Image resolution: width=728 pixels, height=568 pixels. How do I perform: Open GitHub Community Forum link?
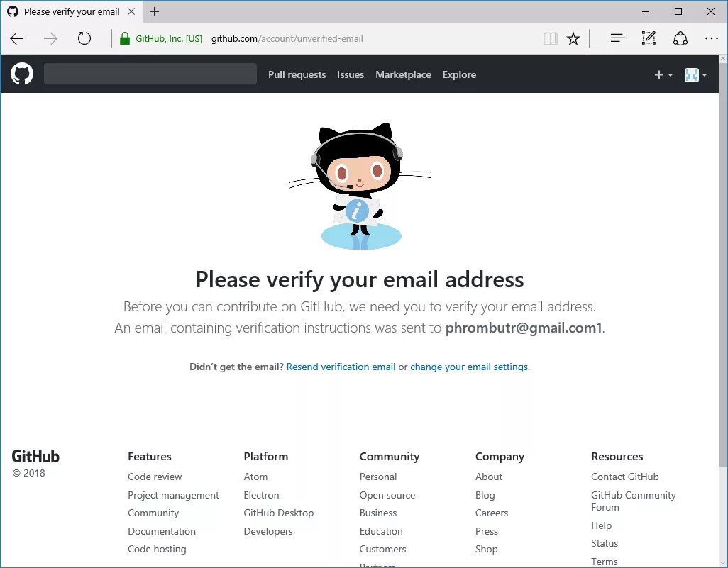[x=634, y=501]
